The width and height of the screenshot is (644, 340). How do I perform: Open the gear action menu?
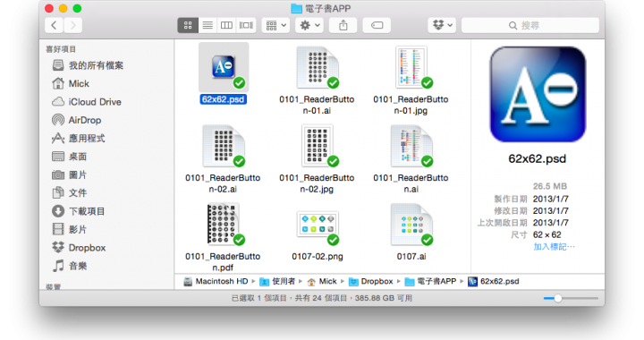(309, 25)
